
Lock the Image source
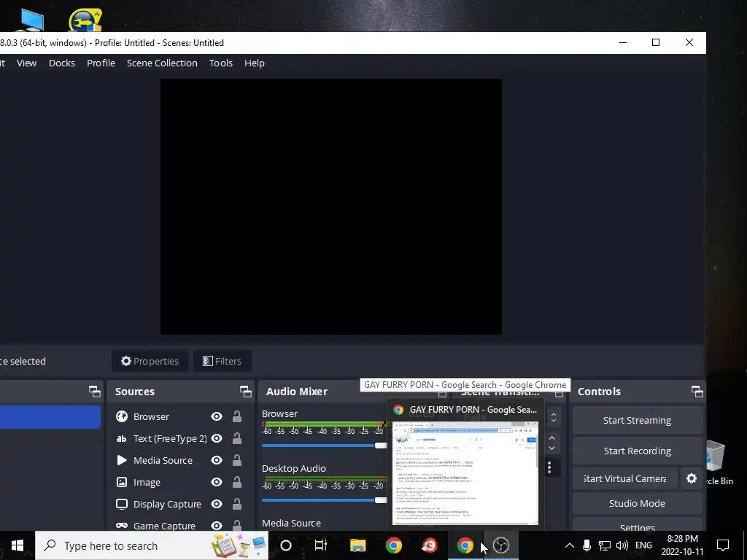point(237,482)
